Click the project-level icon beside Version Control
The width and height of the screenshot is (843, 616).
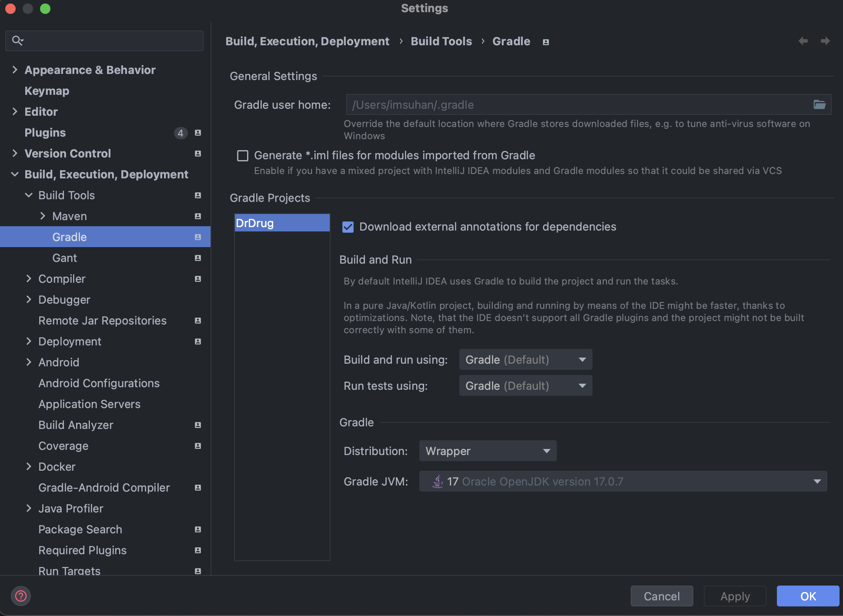(x=198, y=154)
